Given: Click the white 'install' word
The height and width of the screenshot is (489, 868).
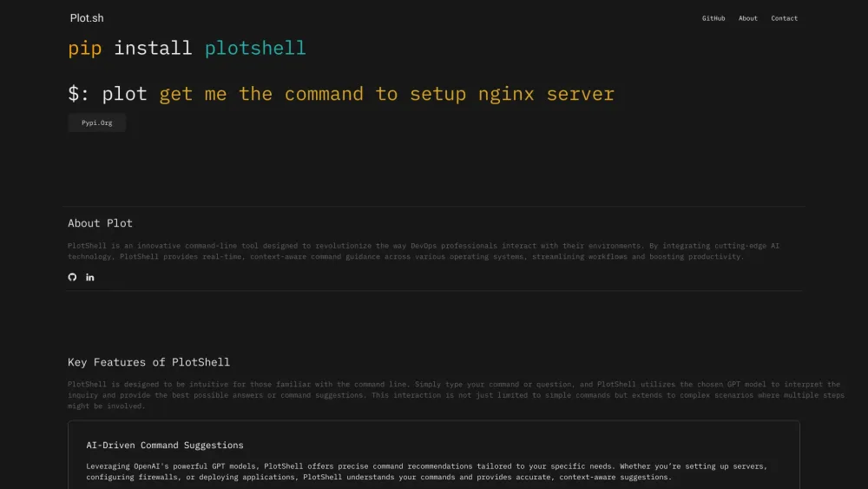Looking at the screenshot, I should coord(153,49).
